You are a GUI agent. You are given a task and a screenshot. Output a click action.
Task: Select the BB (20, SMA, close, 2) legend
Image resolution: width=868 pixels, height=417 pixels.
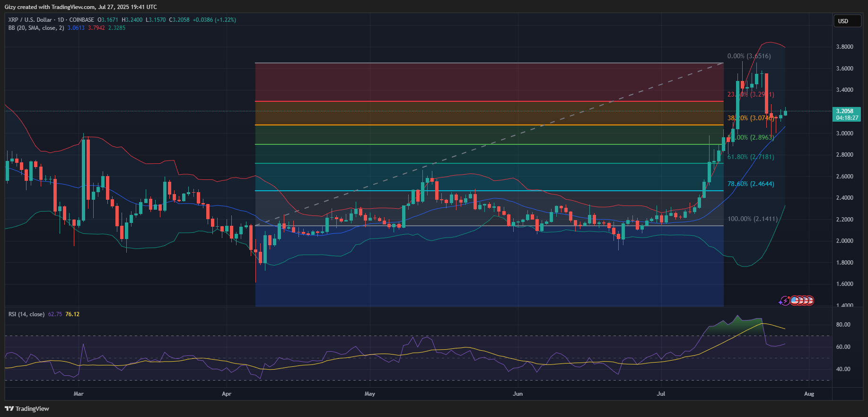pyautogui.click(x=36, y=28)
